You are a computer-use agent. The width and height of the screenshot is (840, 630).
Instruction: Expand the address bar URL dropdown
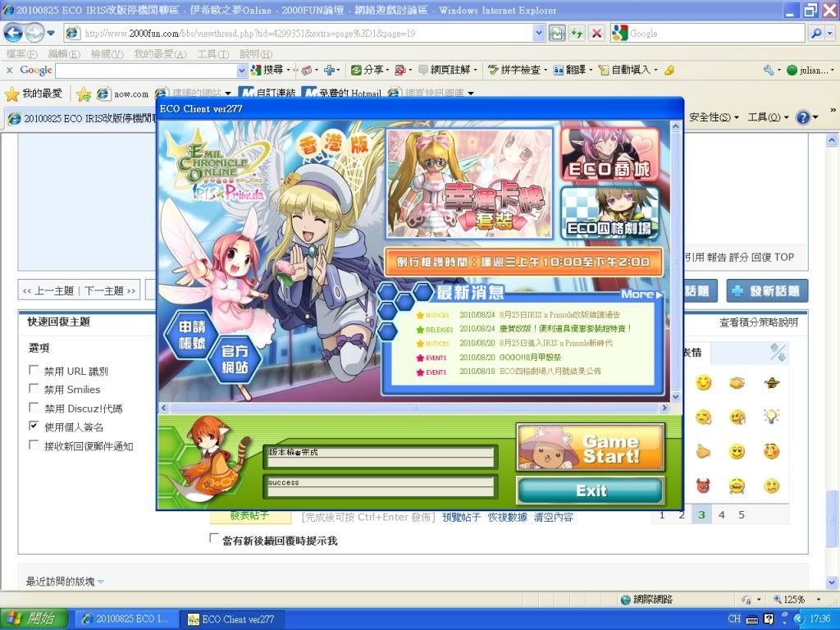click(539, 33)
